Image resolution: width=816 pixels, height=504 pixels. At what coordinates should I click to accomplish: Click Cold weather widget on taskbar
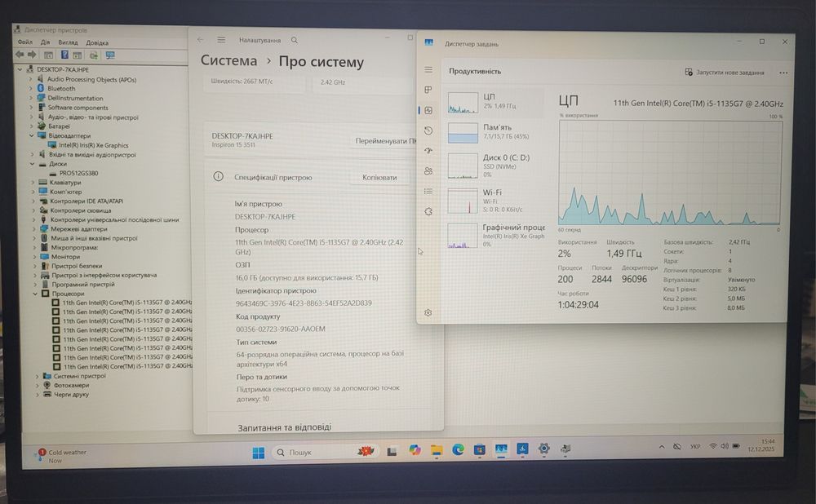[x=62, y=456]
